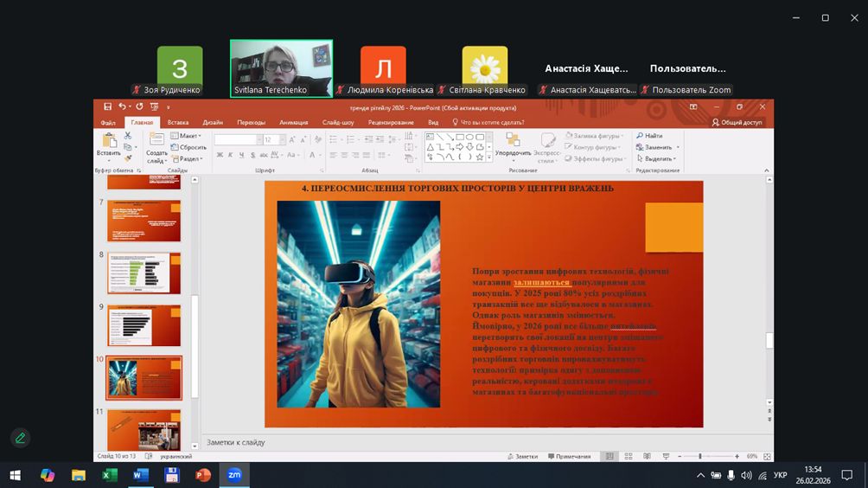Viewport: 868px width, 488px height.
Task: Switch to the Animation (Анимация) tab
Action: pos(293,122)
